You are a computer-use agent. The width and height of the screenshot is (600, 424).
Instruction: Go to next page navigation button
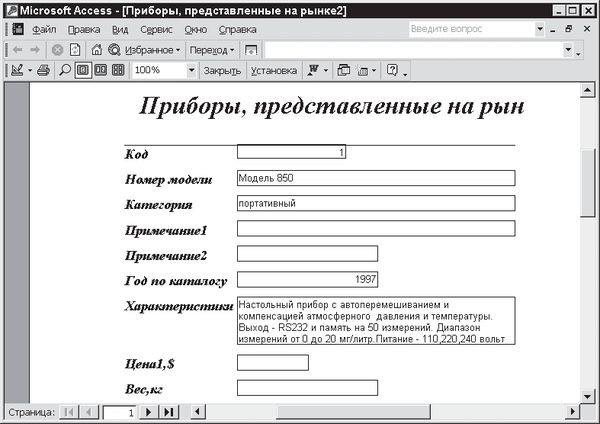point(148,412)
